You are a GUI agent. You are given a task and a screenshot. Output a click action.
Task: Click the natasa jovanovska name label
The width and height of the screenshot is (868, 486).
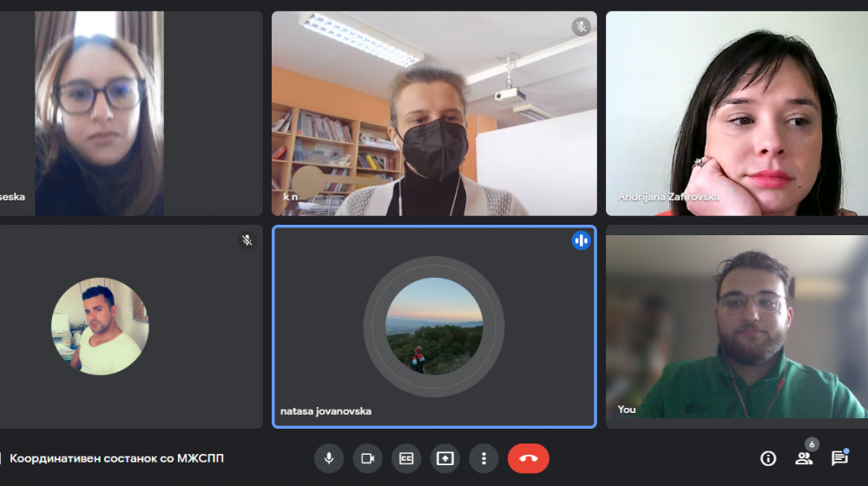click(325, 411)
